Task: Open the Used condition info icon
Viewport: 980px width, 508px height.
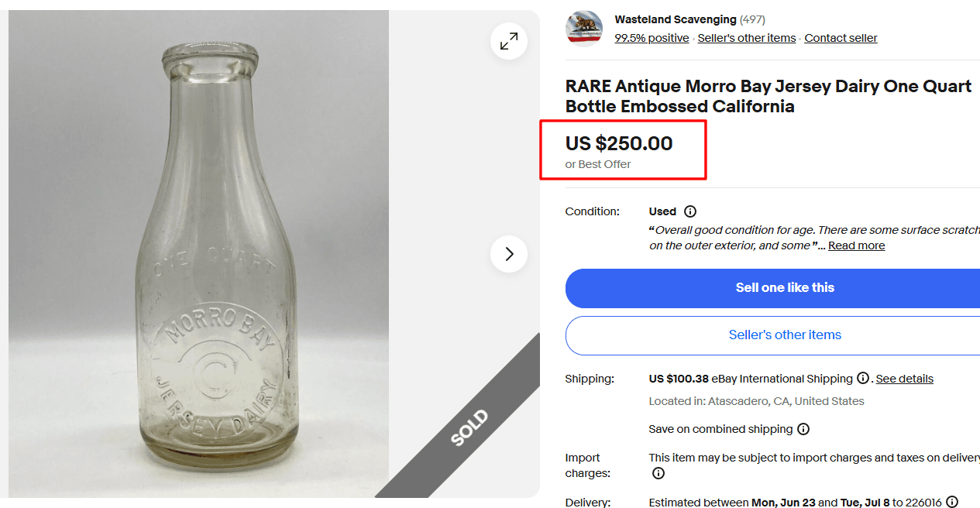Action: [x=690, y=211]
